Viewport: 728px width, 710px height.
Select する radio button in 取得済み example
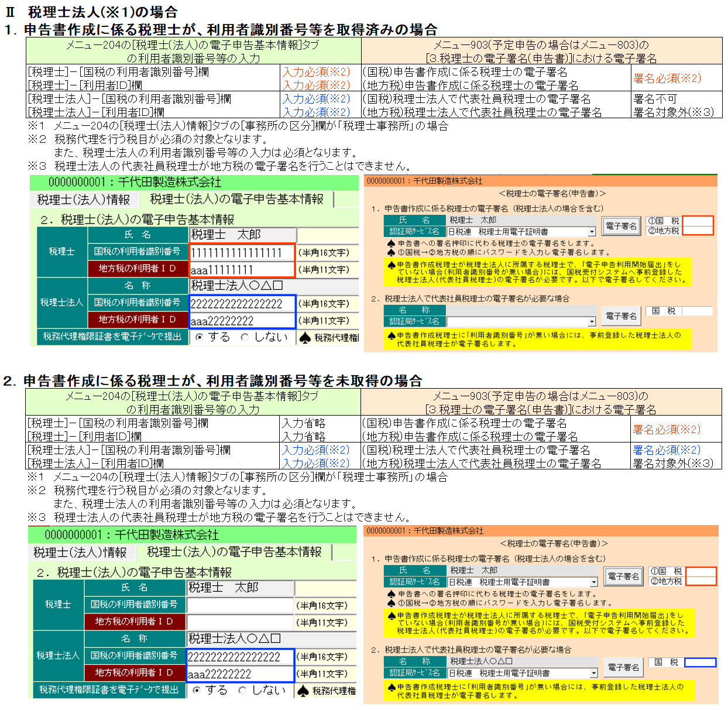200,337
